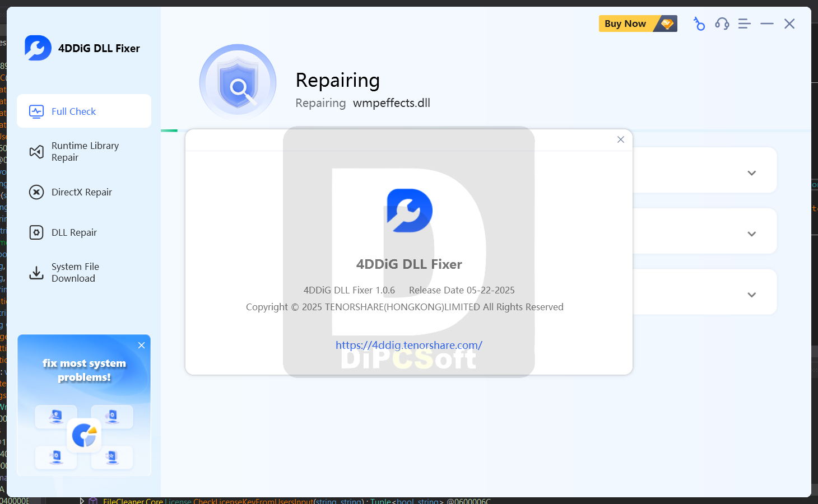Click the diamond icon on Buy Now
The image size is (818, 504).
pyautogui.click(x=667, y=24)
